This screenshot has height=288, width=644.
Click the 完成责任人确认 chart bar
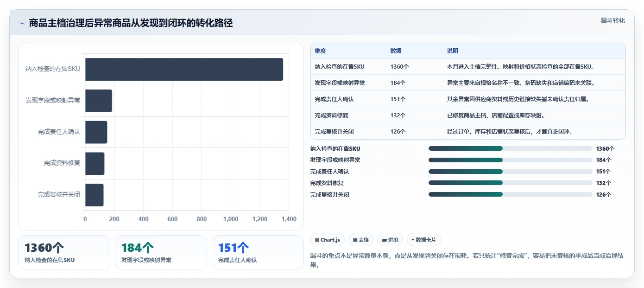tap(96, 132)
